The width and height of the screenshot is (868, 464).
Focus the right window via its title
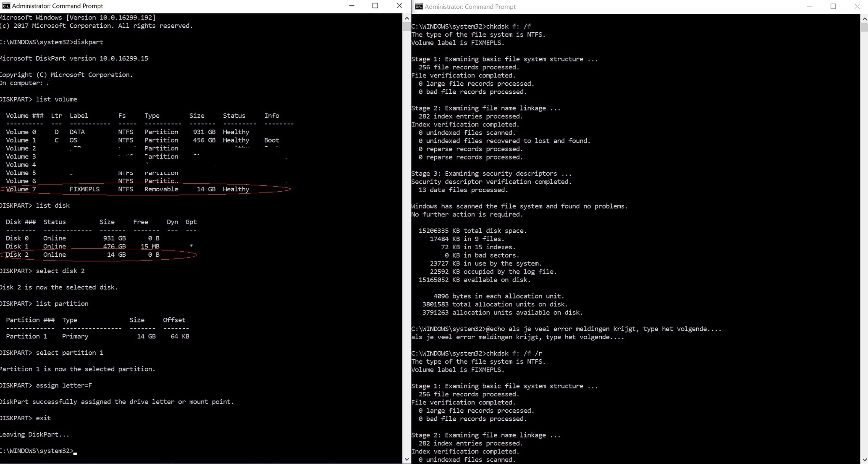(x=470, y=6)
